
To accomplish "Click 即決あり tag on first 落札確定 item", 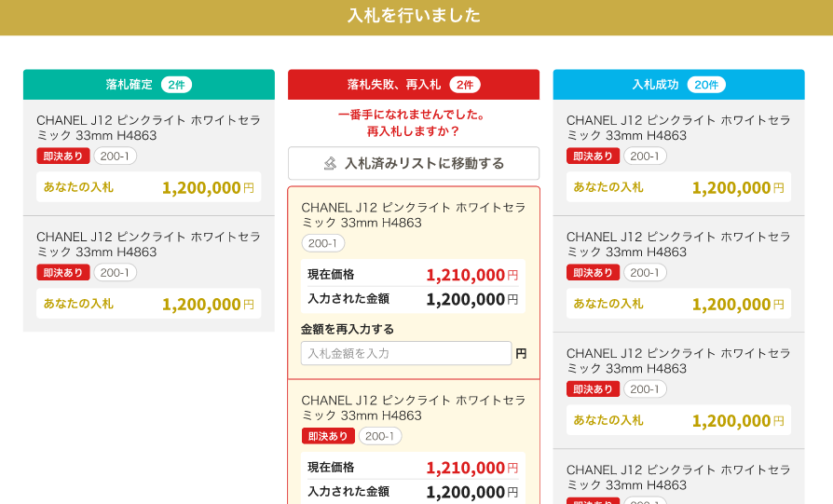I will 63,157.
